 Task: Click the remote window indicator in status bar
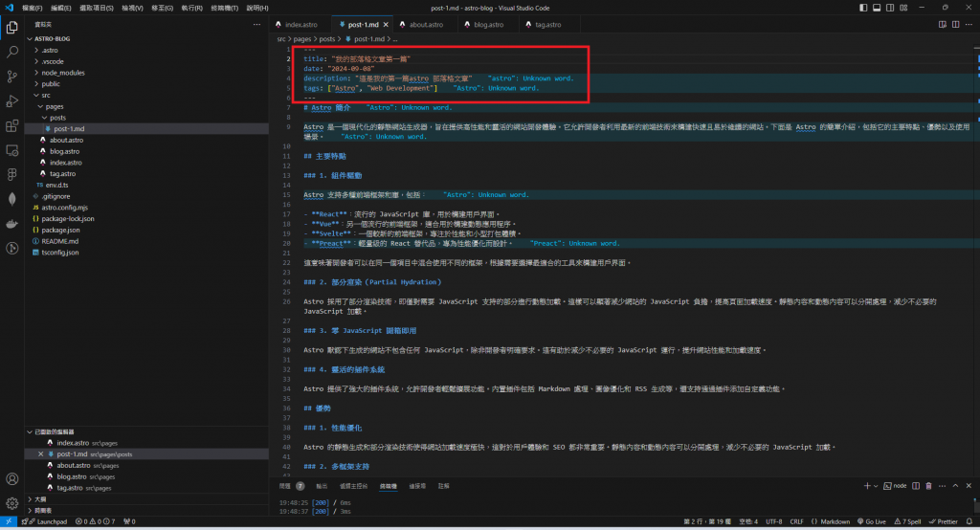click(x=8, y=521)
